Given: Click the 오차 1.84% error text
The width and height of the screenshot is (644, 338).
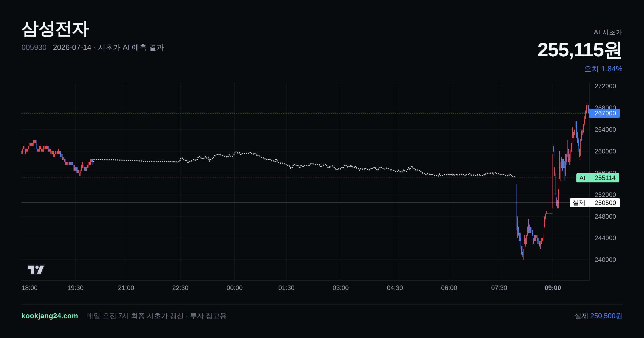Looking at the screenshot, I should [603, 69].
